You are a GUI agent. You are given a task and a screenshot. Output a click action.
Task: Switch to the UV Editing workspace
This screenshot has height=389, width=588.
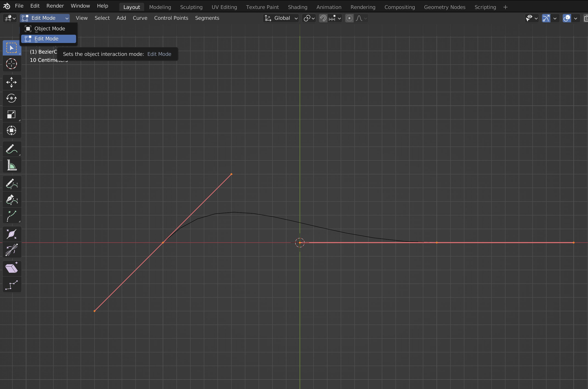click(224, 7)
